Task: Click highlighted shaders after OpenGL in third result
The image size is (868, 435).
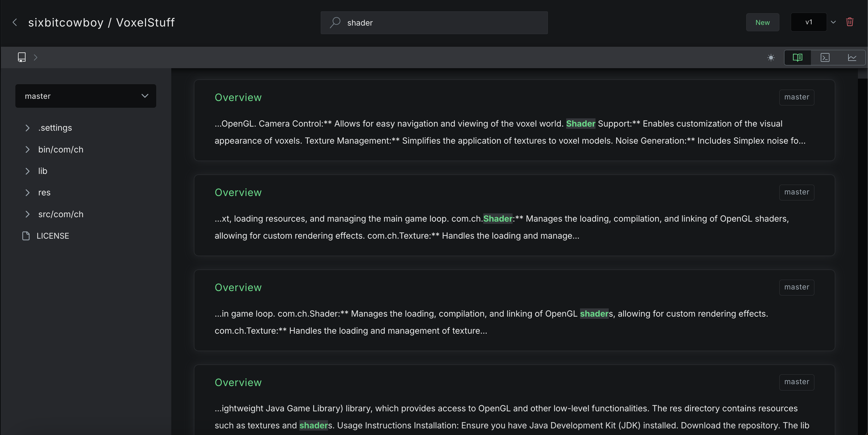Action: pos(594,314)
